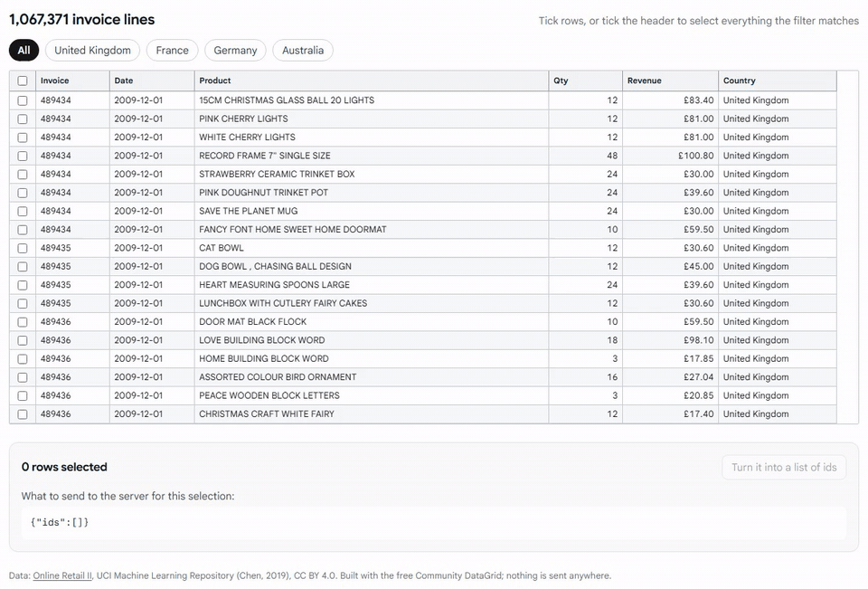Screen dimensions: 868x589
Task: Click DOOR MAT BLACK FLOCK product cell
Action: 372,322
